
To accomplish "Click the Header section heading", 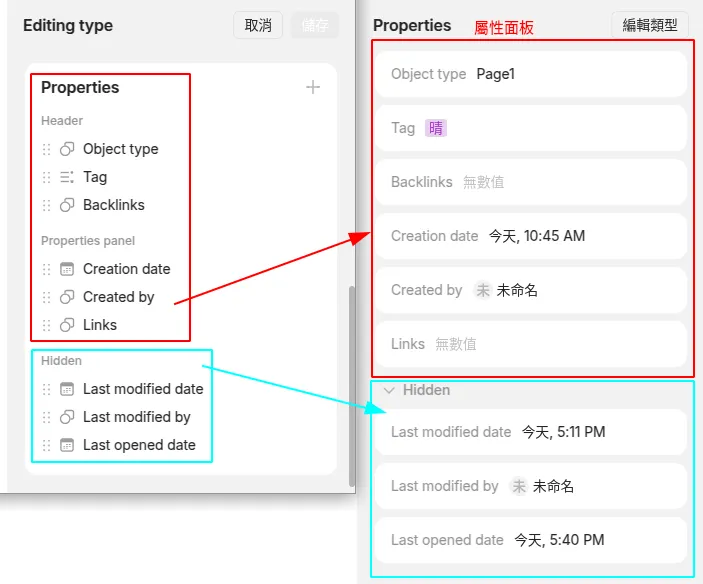I will (62, 121).
